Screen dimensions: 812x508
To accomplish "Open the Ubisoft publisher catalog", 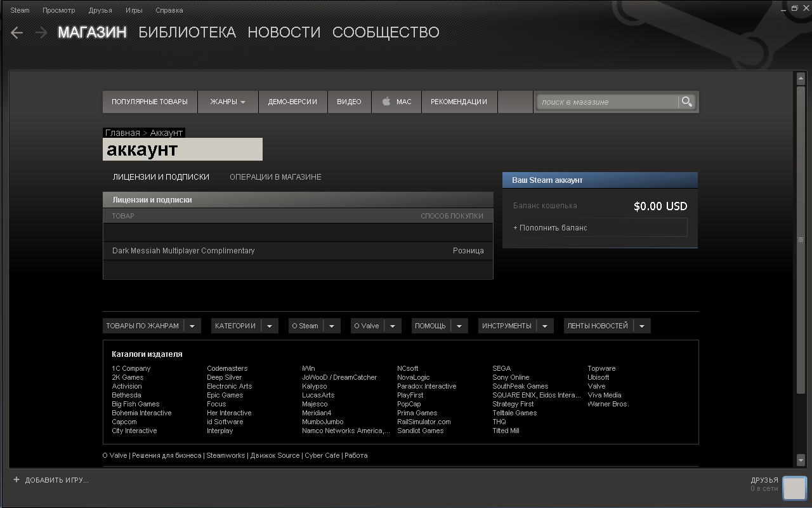I will pos(598,377).
